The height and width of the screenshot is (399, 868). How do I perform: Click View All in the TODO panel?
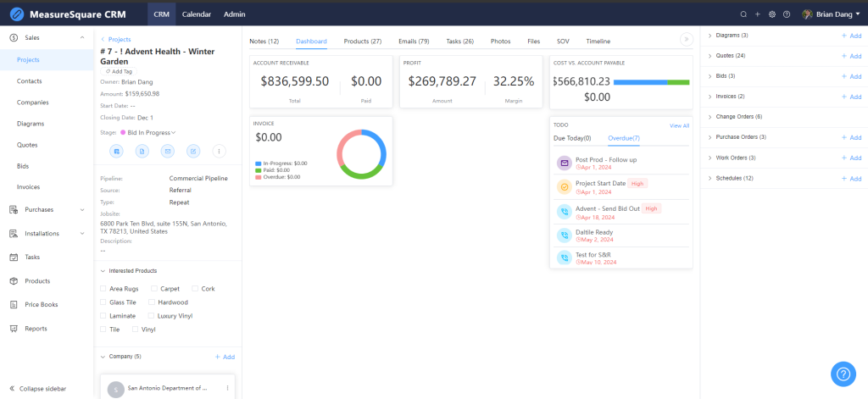[x=679, y=125]
